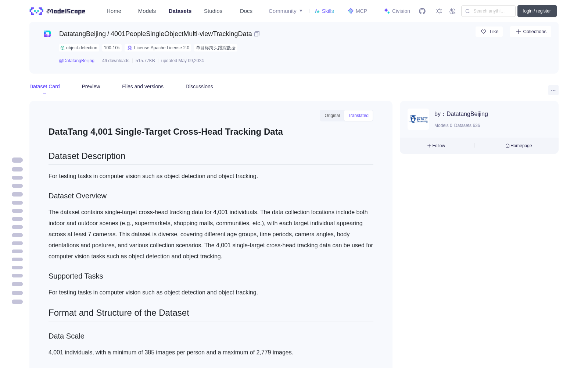
Task: Select the Translated view option
Action: click(358, 116)
